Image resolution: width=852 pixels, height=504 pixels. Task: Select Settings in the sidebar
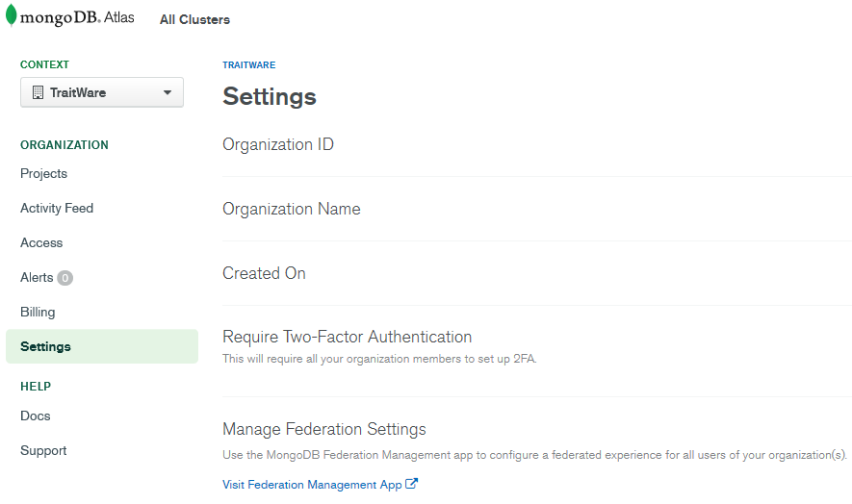102,346
